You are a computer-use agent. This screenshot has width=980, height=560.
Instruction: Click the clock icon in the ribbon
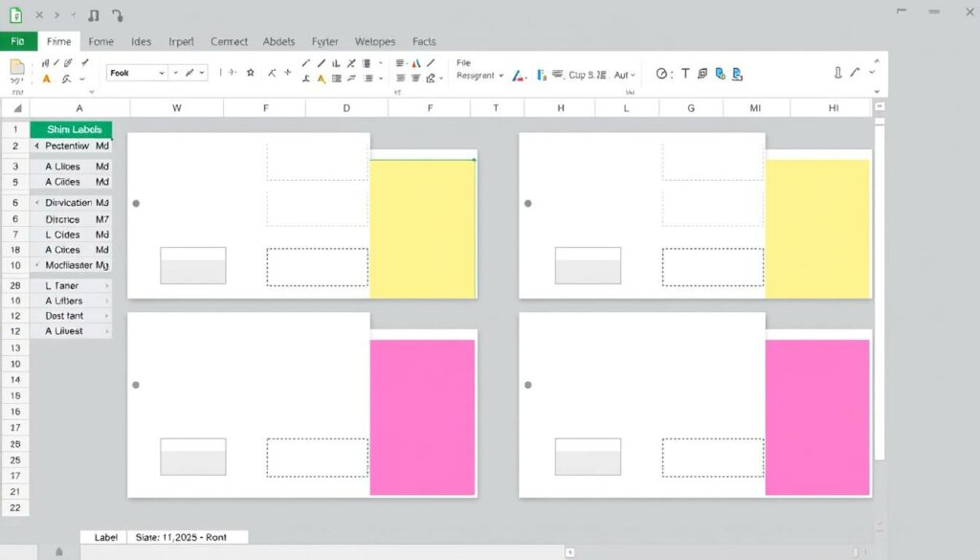[661, 74]
